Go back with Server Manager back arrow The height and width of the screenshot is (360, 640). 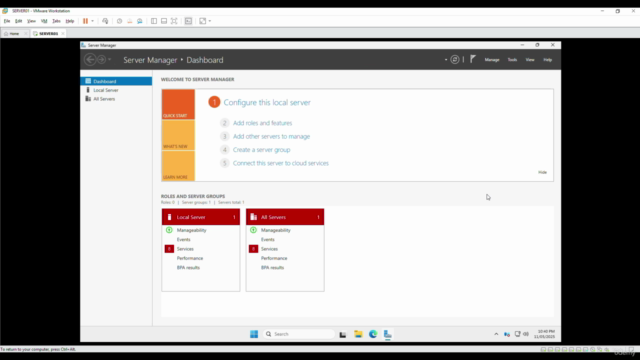[x=90, y=60]
